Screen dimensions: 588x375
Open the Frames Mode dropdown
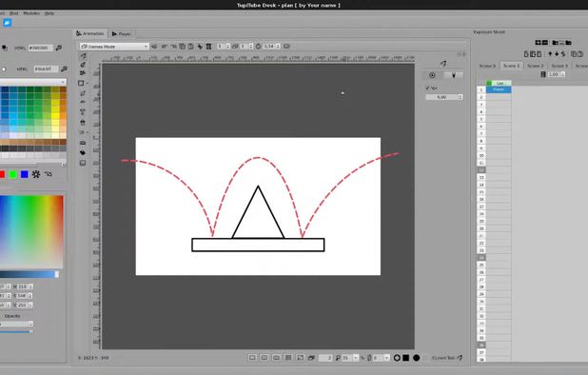(x=114, y=47)
